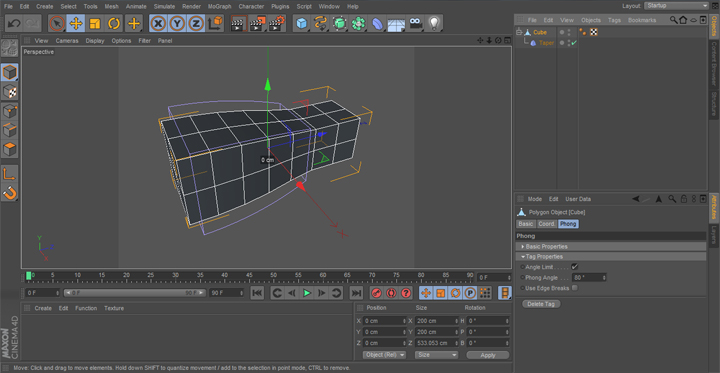Render the active view
The height and width of the screenshot is (373, 720).
point(238,23)
